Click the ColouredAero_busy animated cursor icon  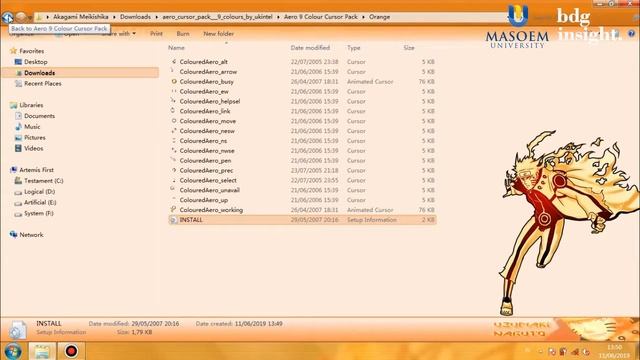[173, 81]
